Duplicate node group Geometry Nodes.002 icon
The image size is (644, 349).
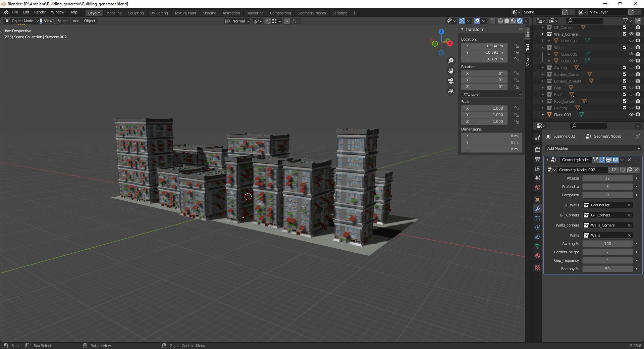[x=630, y=170]
